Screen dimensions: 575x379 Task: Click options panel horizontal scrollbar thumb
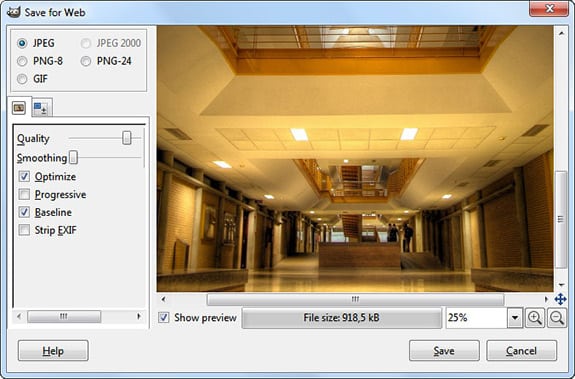pyautogui.click(x=64, y=316)
